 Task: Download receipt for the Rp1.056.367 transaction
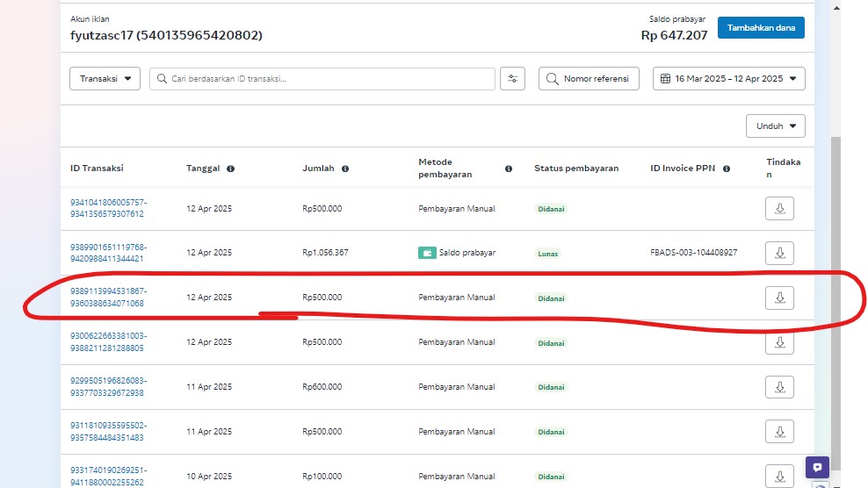click(x=779, y=253)
